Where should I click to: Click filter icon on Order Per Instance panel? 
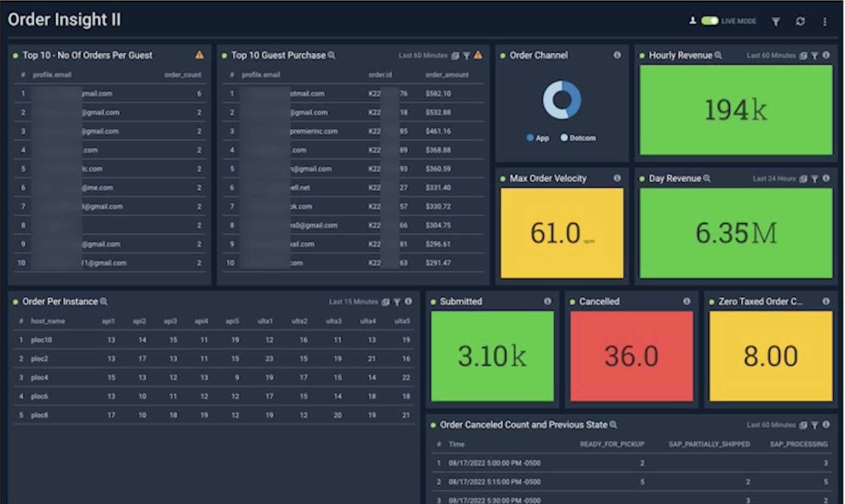(x=397, y=302)
